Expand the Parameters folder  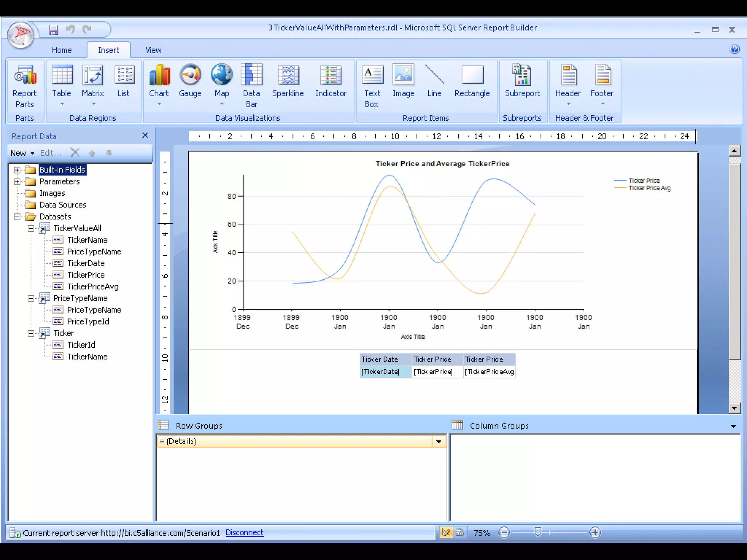[17, 182]
